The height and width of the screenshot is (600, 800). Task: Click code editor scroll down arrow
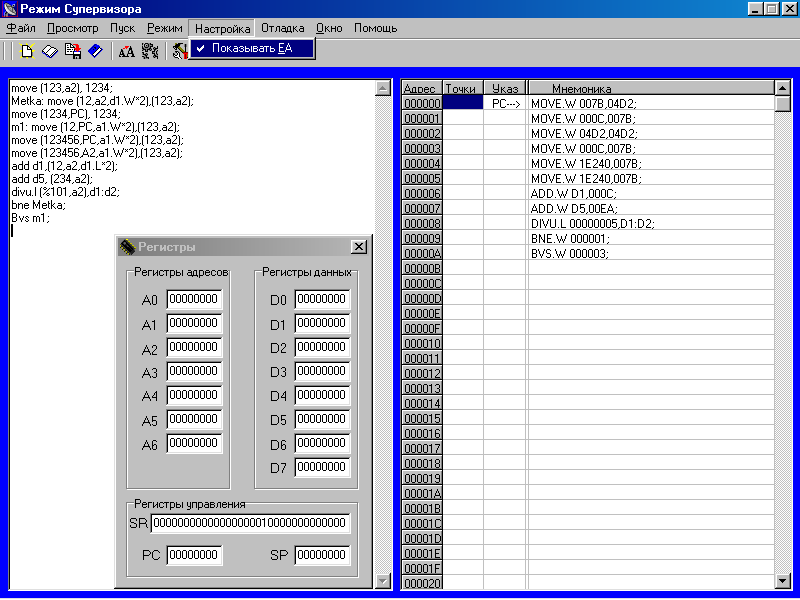click(x=382, y=580)
